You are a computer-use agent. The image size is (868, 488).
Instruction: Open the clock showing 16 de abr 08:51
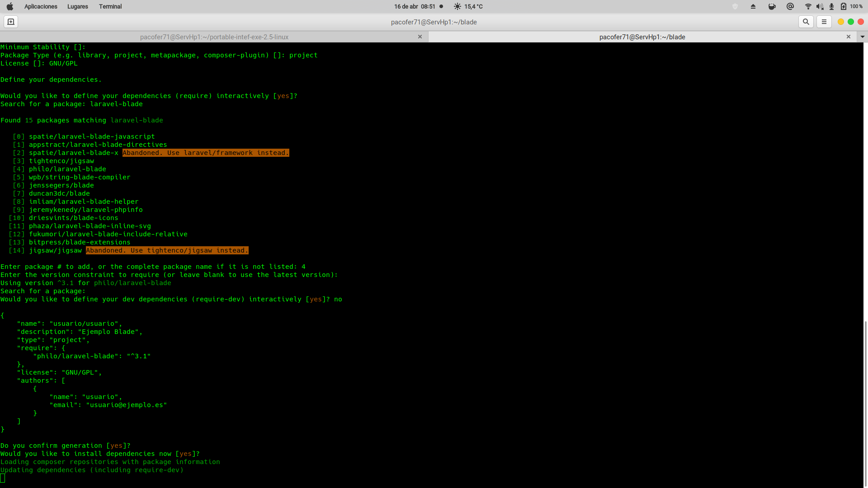[415, 6]
